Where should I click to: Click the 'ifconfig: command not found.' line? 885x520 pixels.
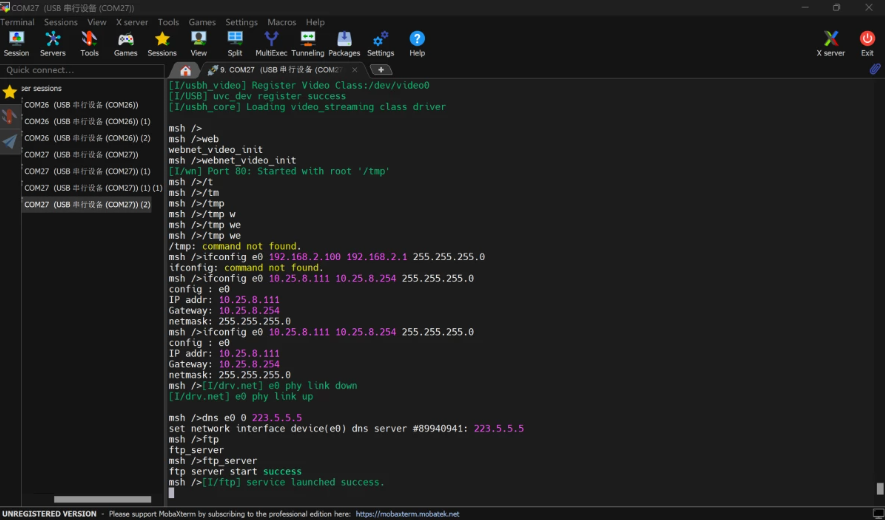pos(246,268)
